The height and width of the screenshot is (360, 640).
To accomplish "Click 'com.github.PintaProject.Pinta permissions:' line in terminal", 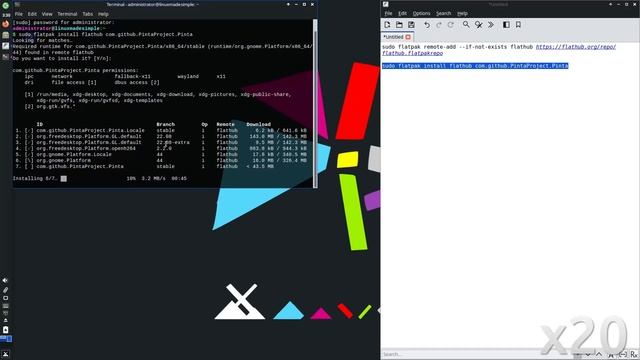I will (76, 70).
